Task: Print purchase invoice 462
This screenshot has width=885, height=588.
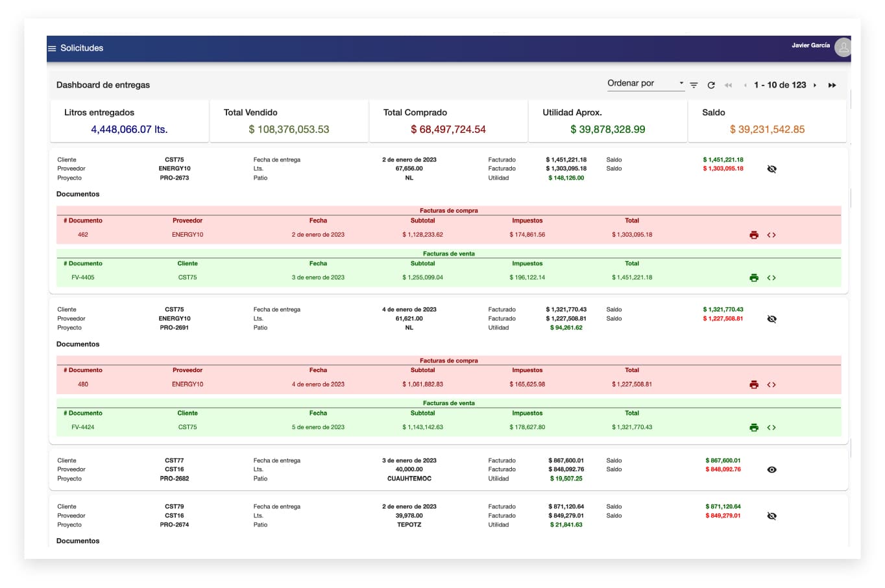Action: (x=754, y=235)
